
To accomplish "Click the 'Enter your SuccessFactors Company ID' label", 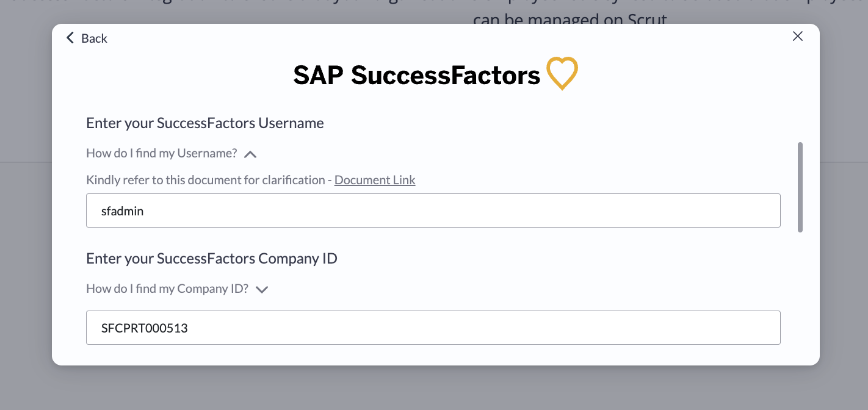I will [212, 259].
